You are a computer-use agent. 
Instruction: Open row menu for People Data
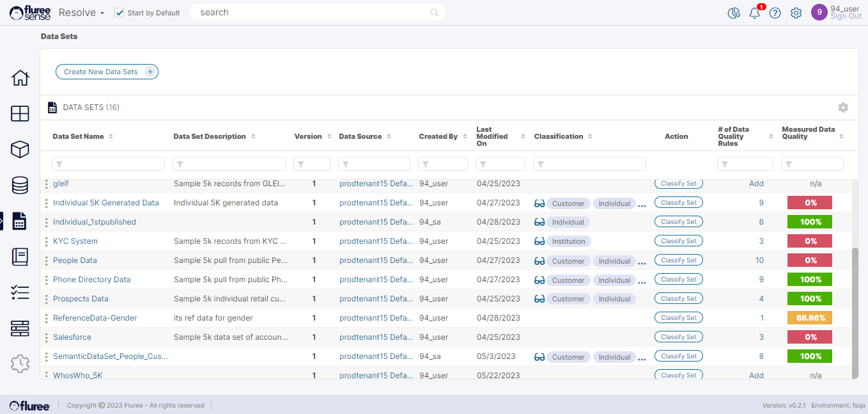[46, 260]
